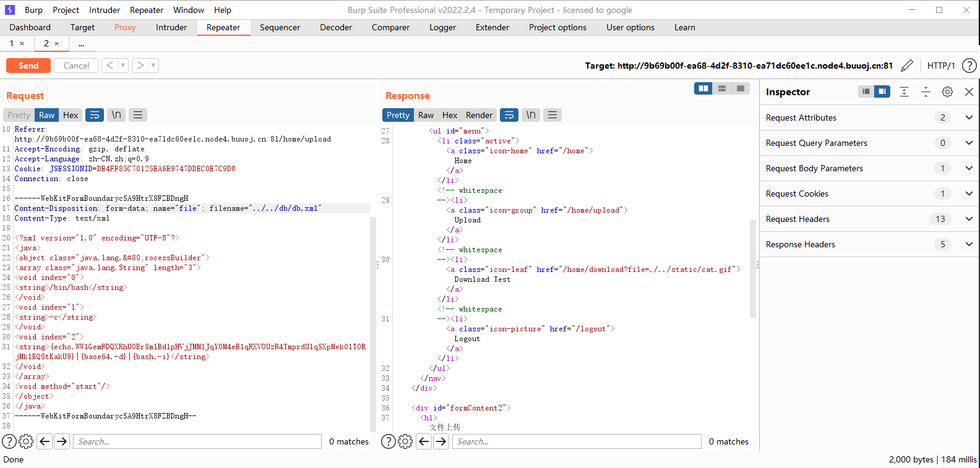980x468 pixels.
Task: Close the Inspector panel
Action: click(969, 91)
